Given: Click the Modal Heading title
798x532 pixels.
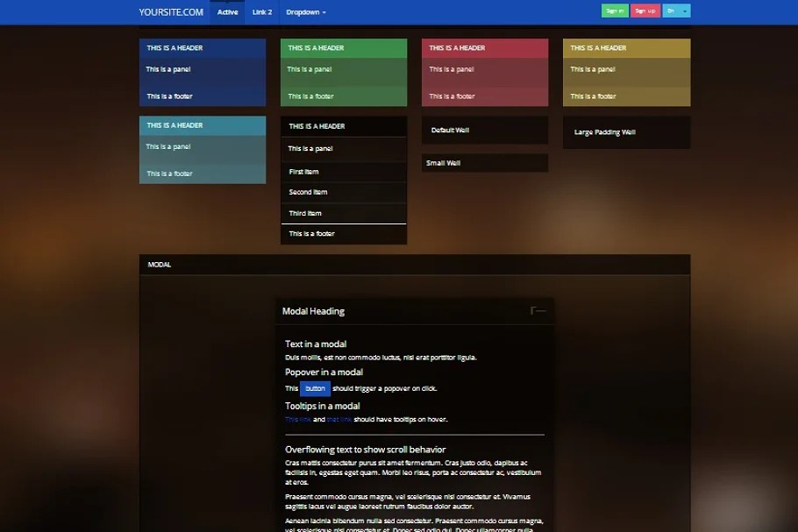Looking at the screenshot, I should tap(313, 311).
